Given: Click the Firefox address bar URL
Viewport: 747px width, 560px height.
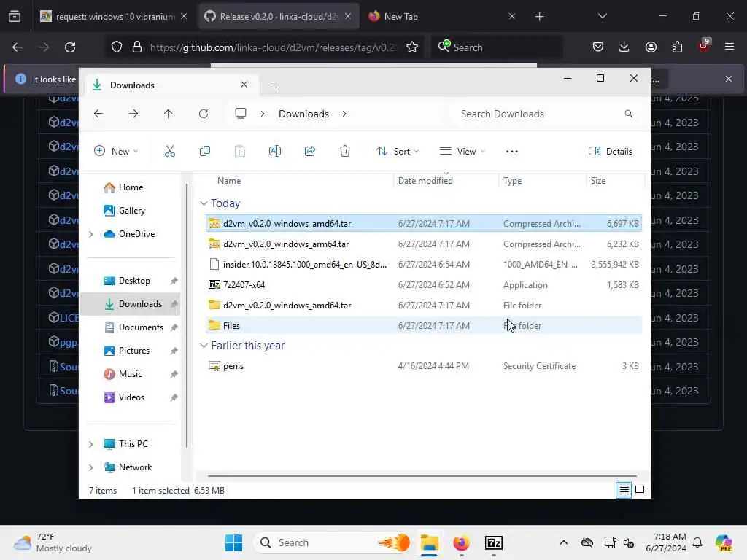Looking at the screenshot, I should tap(273, 47).
